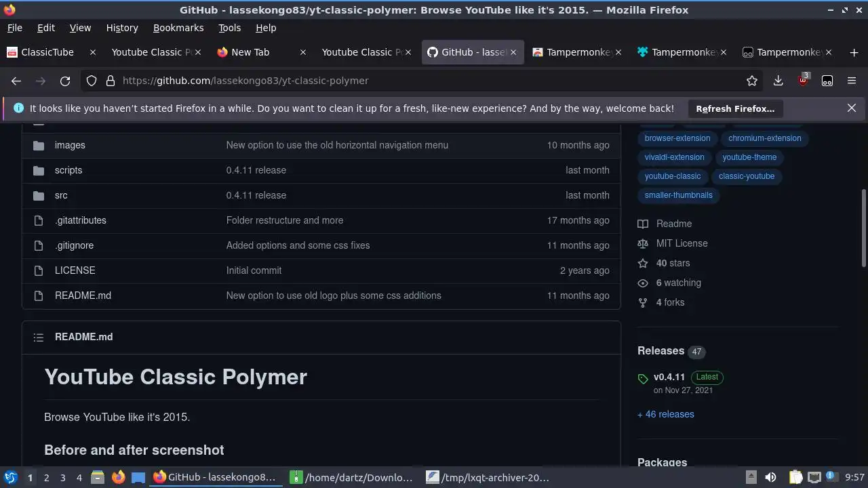Click the tracking protection shield icon
Image resolution: width=868 pixels, height=488 pixels.
click(x=92, y=81)
